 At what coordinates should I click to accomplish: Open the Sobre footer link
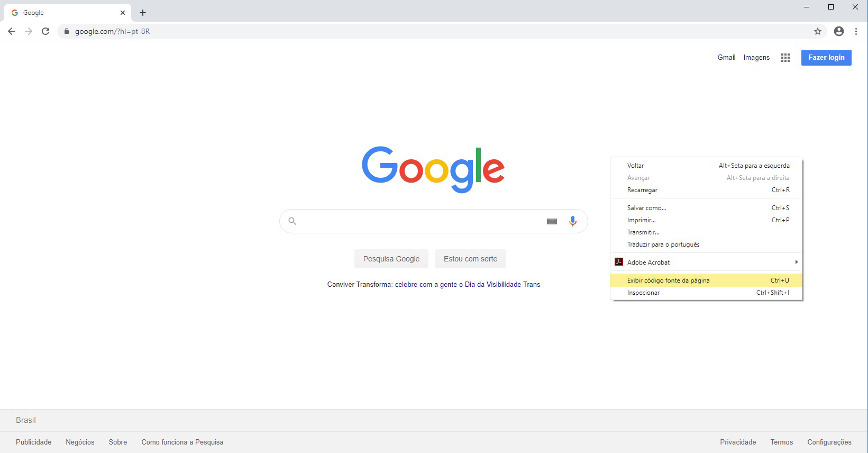(118, 442)
